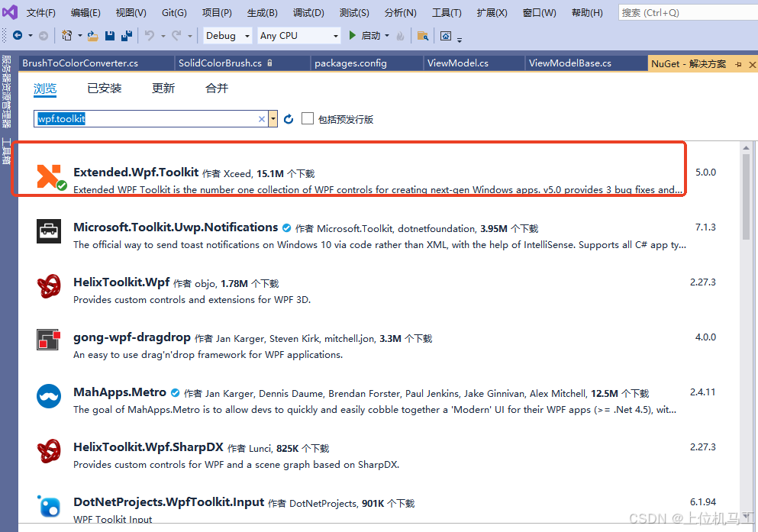
Task: Click the navigate backward arrow icon
Action: (x=18, y=35)
